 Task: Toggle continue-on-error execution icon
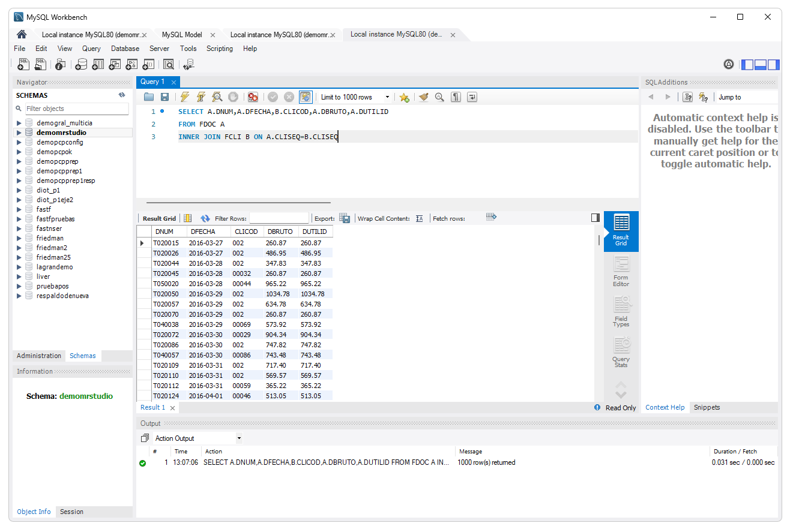253,97
